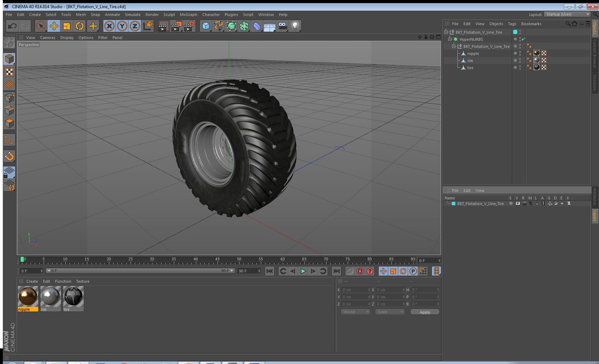Click frame 45 on the timeline ruler
The width and height of the screenshot is (599, 364).
pyautogui.click(x=217, y=259)
